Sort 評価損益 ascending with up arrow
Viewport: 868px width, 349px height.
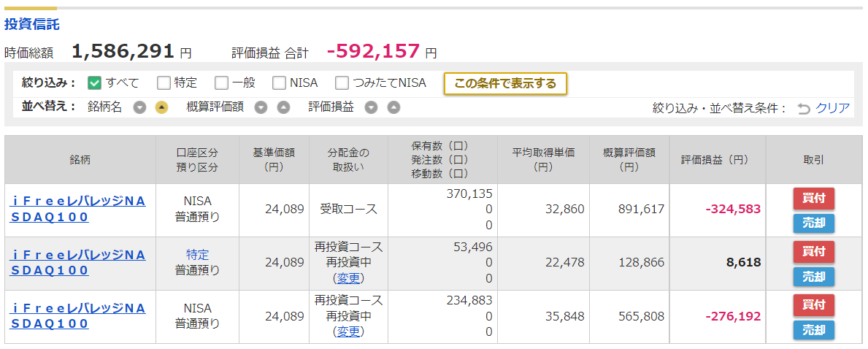pyautogui.click(x=393, y=107)
